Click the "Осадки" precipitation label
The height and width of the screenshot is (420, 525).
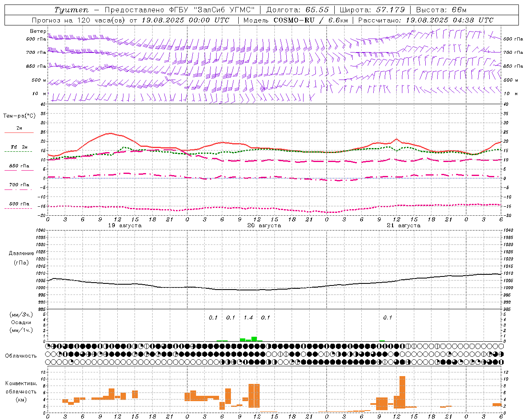(x=21, y=322)
